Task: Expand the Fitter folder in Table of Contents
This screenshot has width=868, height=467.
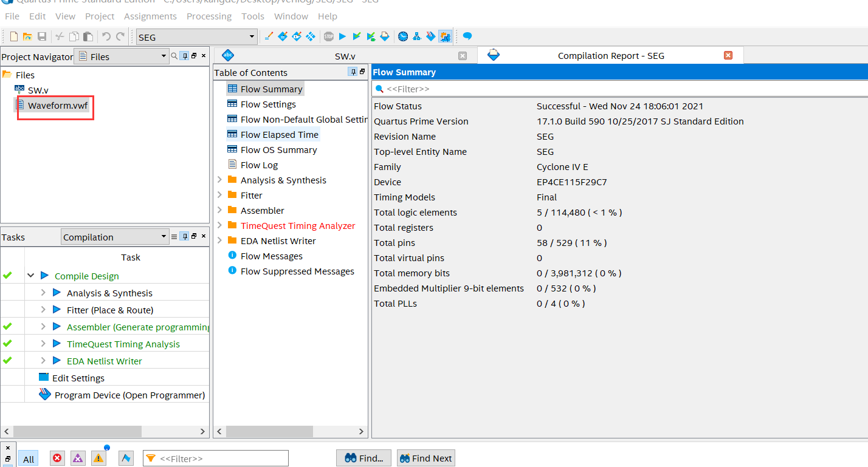Action: pyautogui.click(x=219, y=195)
